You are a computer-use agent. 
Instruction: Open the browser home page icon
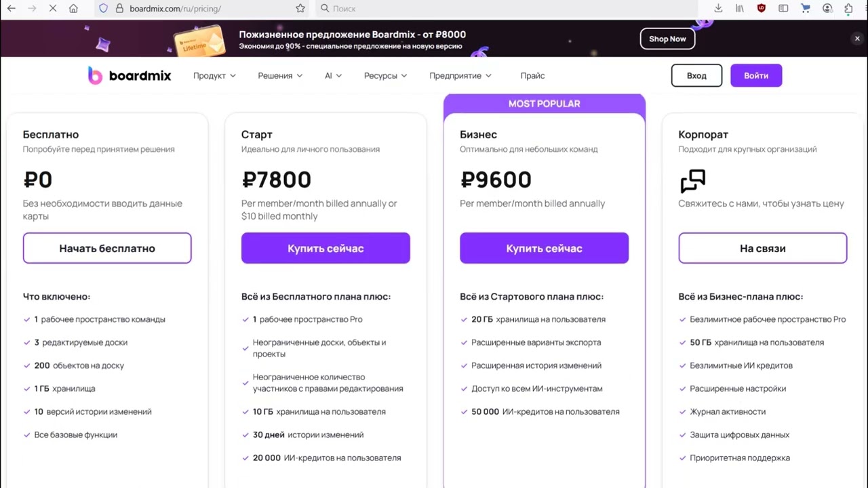pos(73,8)
